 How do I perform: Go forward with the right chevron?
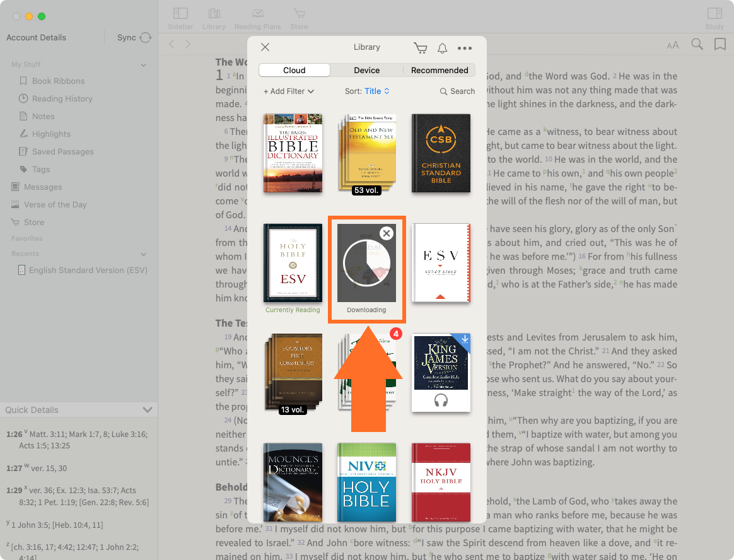(x=188, y=45)
